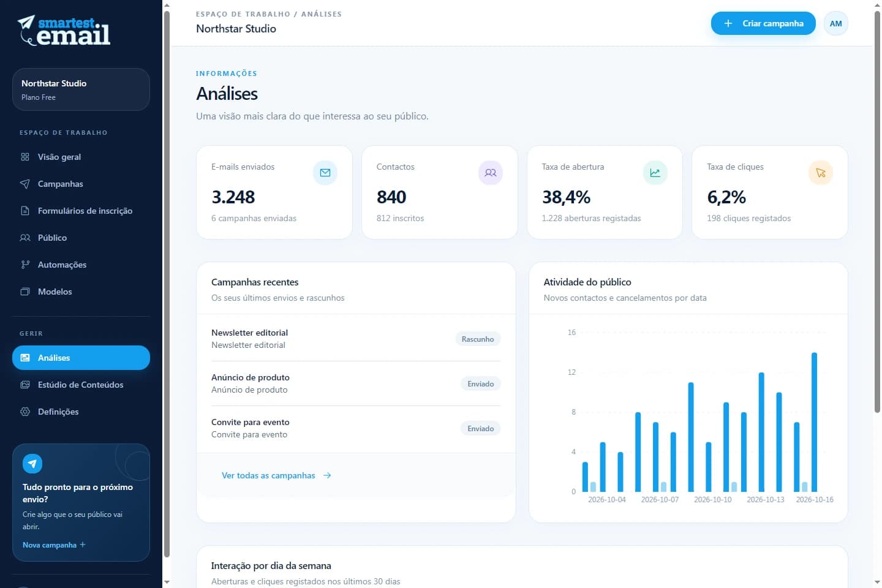Click plus icon in Criar campanha button
Viewport: 882px width, 588px height.
pyautogui.click(x=728, y=23)
